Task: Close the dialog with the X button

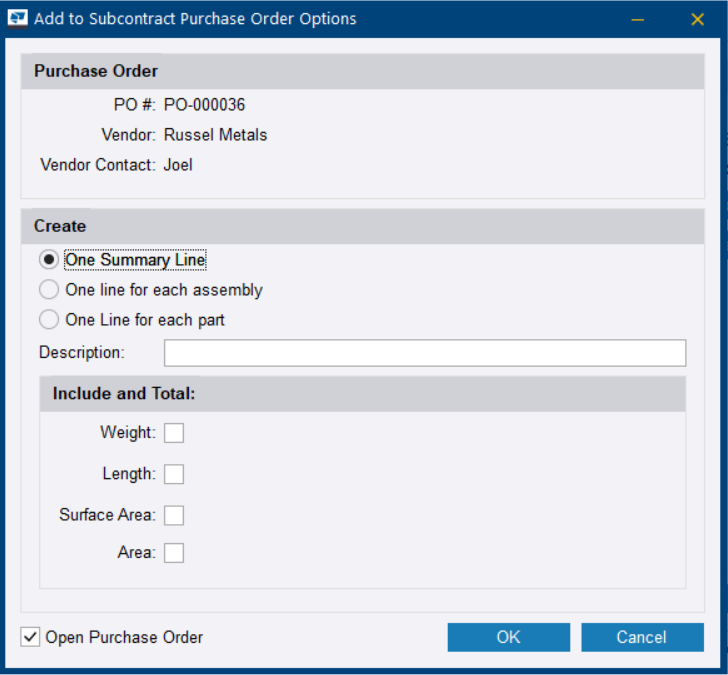Action: pyautogui.click(x=697, y=19)
